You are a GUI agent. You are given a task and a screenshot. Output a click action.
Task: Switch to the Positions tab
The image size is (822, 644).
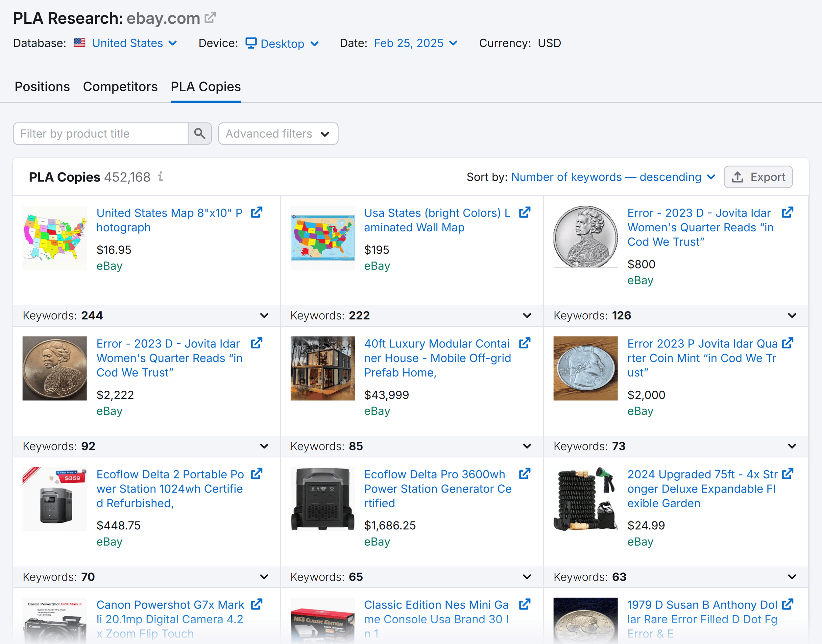[42, 87]
